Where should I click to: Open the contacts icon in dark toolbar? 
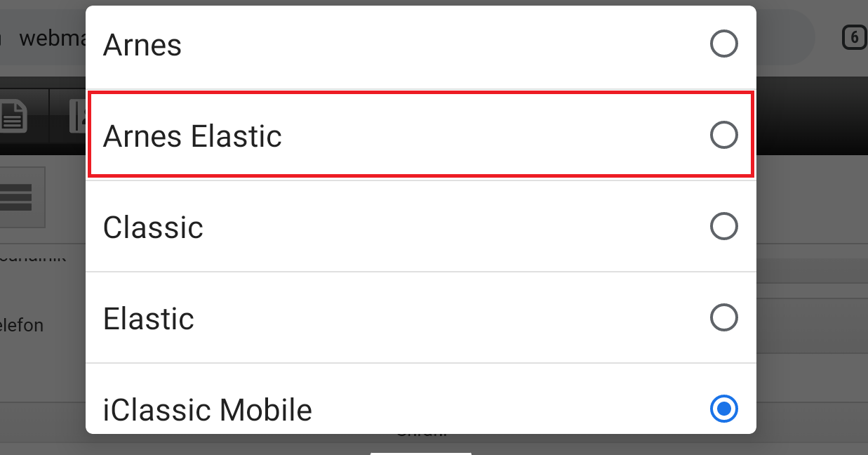78,117
